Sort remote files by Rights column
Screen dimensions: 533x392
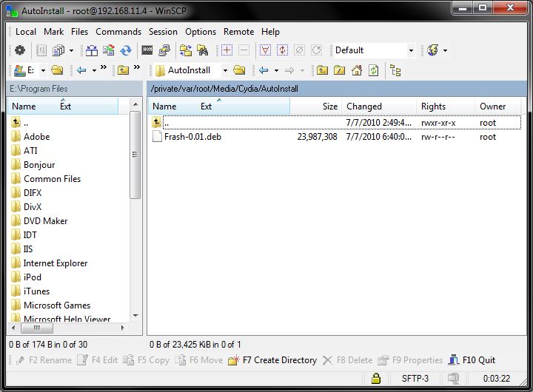click(446, 107)
